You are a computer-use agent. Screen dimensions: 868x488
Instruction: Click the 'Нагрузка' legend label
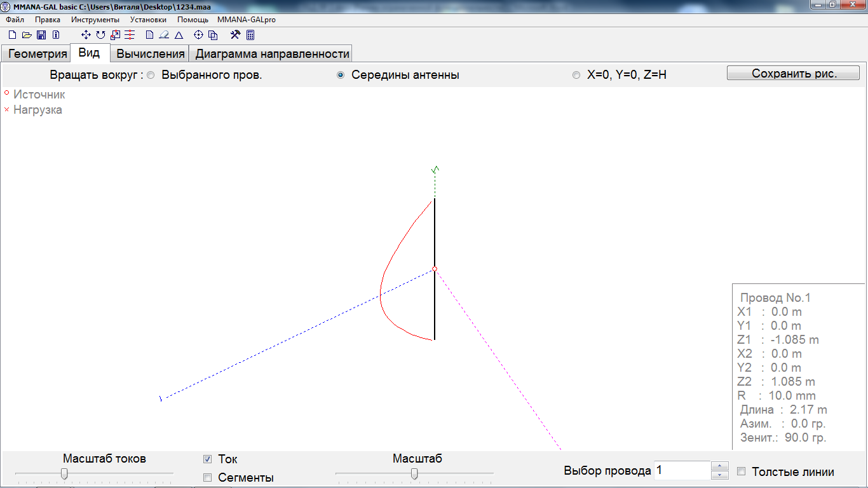[x=37, y=109]
